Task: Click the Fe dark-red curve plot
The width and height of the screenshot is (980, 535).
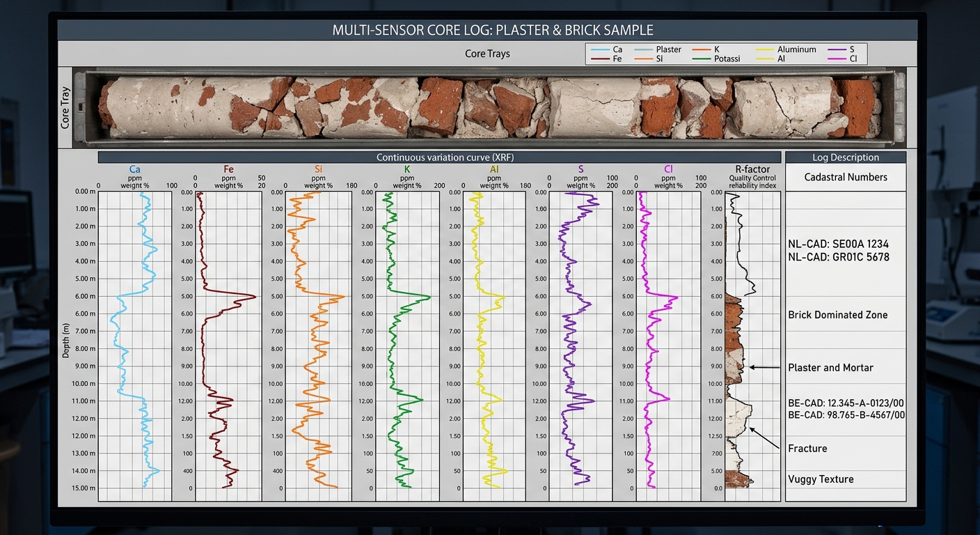Action: click(228, 346)
